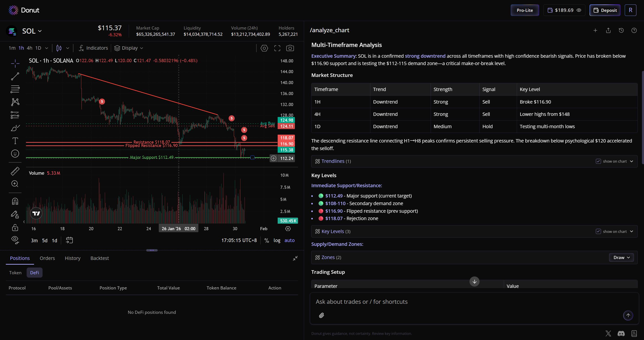Open the History tab
This screenshot has width=644, height=340.
point(73,258)
